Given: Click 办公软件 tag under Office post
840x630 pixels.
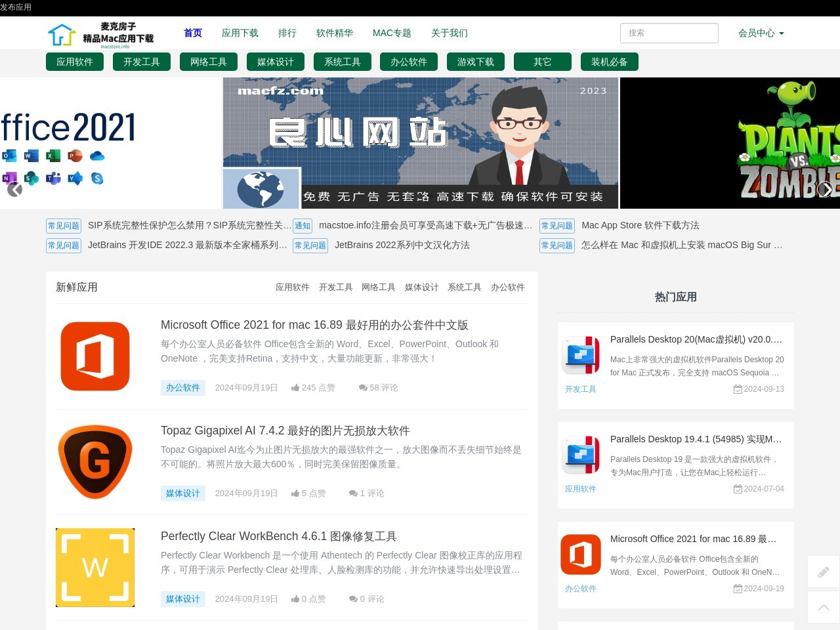Looking at the screenshot, I should click(x=183, y=388).
